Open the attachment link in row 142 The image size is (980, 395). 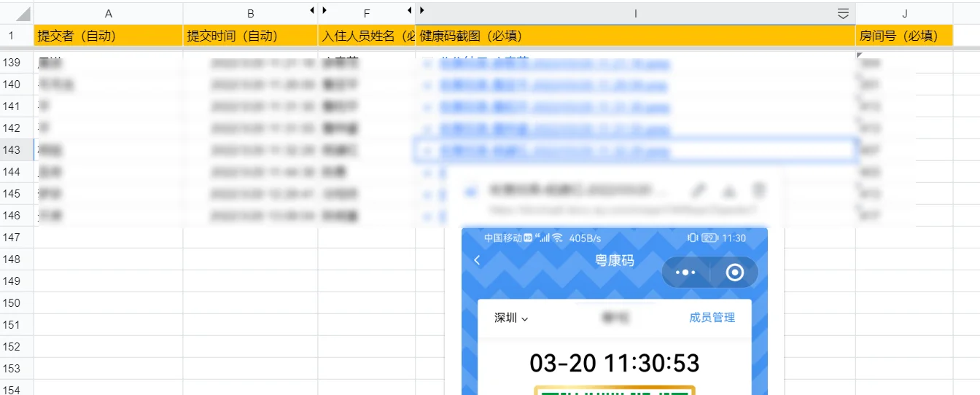(x=554, y=129)
